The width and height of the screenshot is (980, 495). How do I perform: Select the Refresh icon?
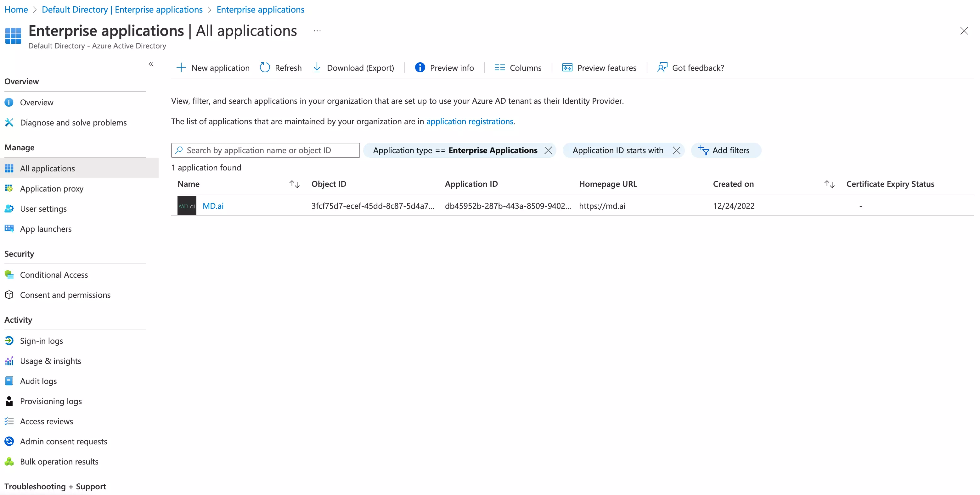[265, 67]
